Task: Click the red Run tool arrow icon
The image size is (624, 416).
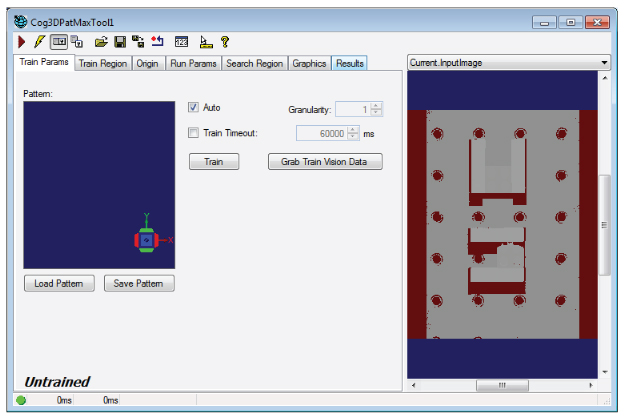Action: tap(22, 42)
